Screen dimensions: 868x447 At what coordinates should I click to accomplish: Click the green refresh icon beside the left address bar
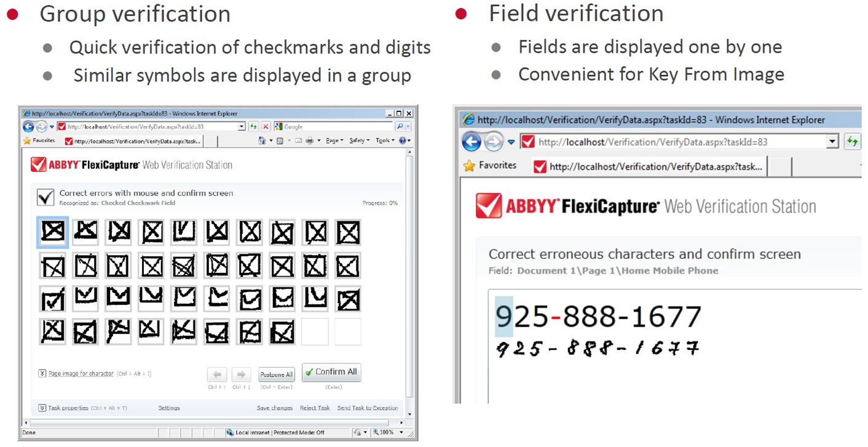click(x=253, y=127)
